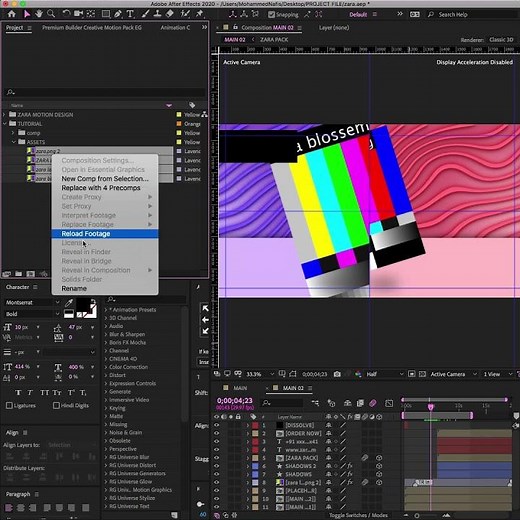Choose Reload Footage from the context menu
The width and height of the screenshot is (520, 520).
click(x=105, y=234)
